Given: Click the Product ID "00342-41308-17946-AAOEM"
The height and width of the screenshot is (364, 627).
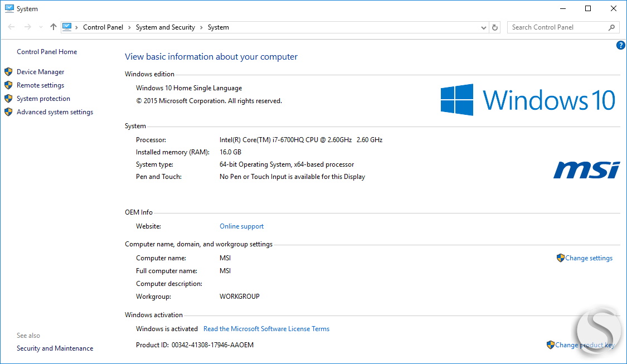Looking at the screenshot, I should pos(213,345).
